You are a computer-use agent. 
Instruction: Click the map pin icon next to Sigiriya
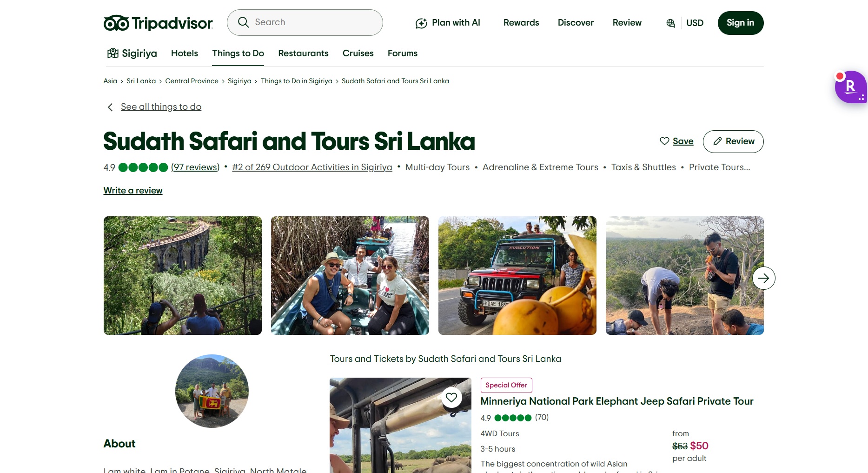pyautogui.click(x=112, y=53)
